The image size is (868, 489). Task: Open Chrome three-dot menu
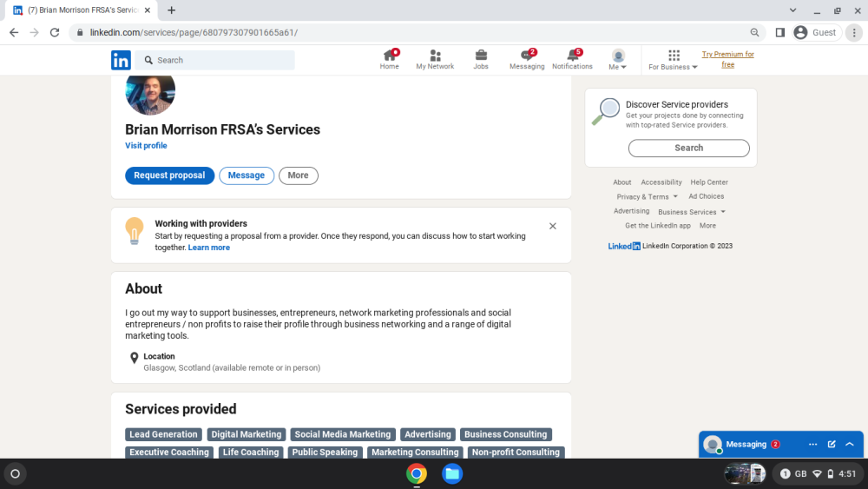click(x=854, y=33)
